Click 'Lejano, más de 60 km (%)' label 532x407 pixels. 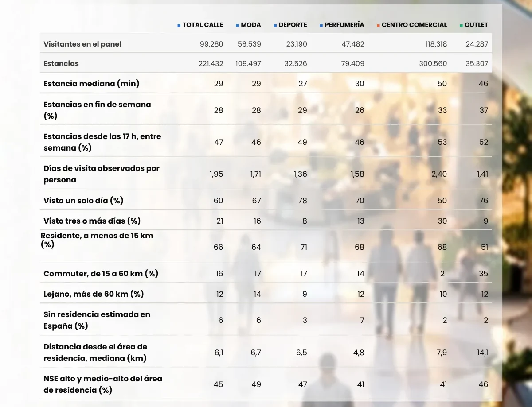[x=94, y=294]
